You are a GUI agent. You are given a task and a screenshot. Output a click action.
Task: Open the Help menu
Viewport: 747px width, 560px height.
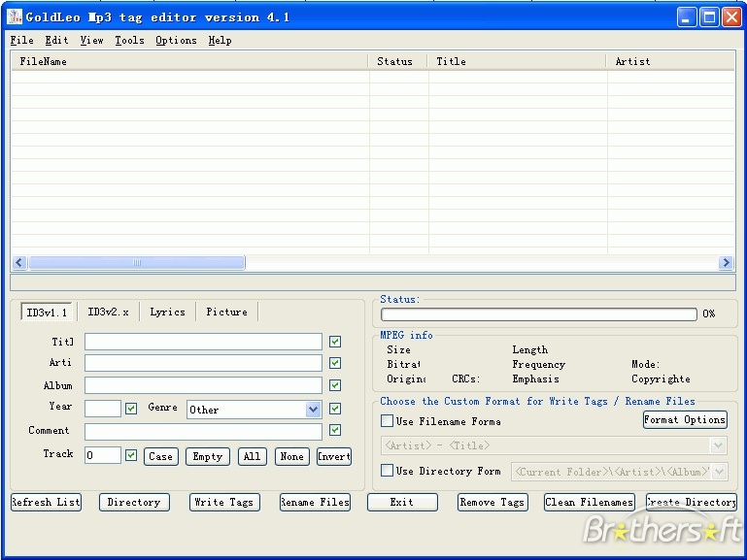pos(221,41)
